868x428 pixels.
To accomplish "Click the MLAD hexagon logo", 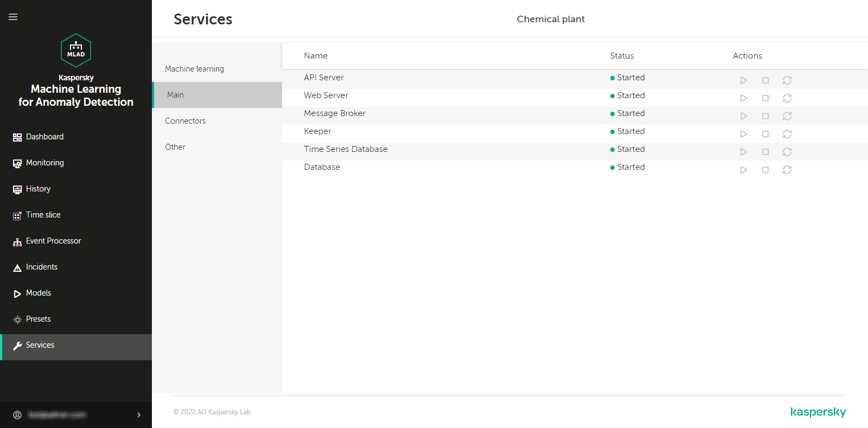I will click(76, 50).
